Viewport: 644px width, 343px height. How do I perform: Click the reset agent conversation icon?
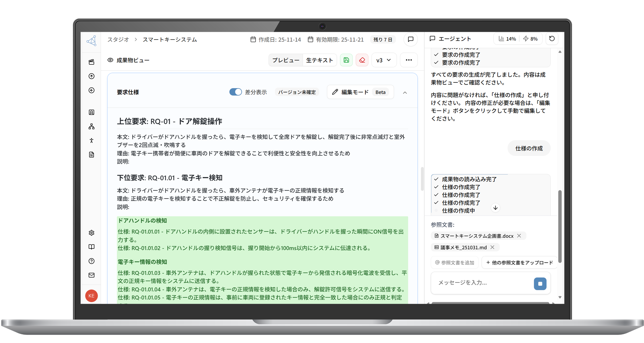552,39
